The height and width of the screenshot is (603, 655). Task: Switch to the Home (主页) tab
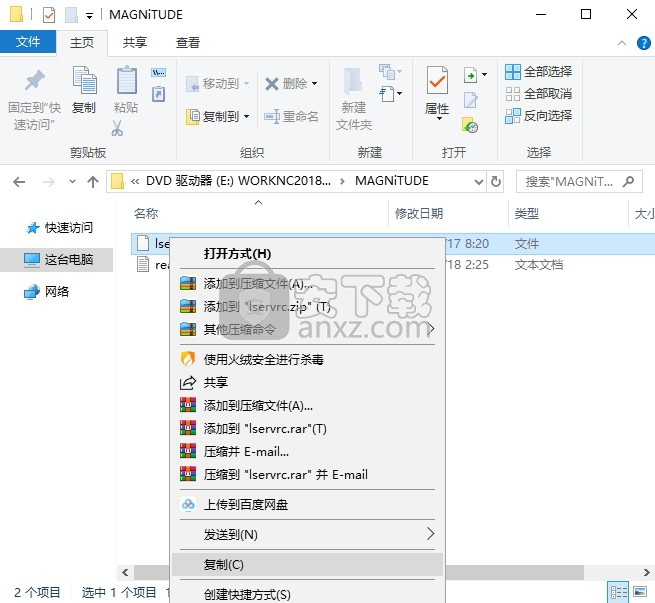[x=82, y=43]
